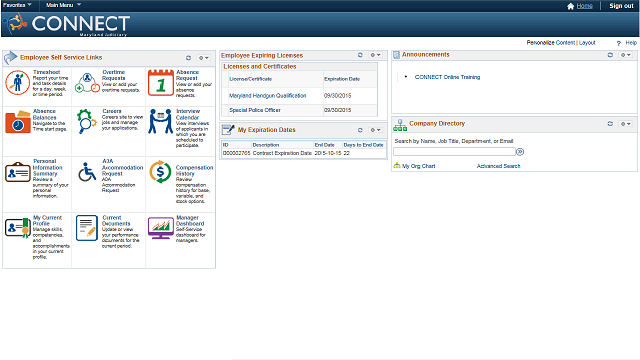Refresh the Employee Self Service Links pagelet
This screenshot has height=360, width=640.
pyautogui.click(x=188, y=58)
